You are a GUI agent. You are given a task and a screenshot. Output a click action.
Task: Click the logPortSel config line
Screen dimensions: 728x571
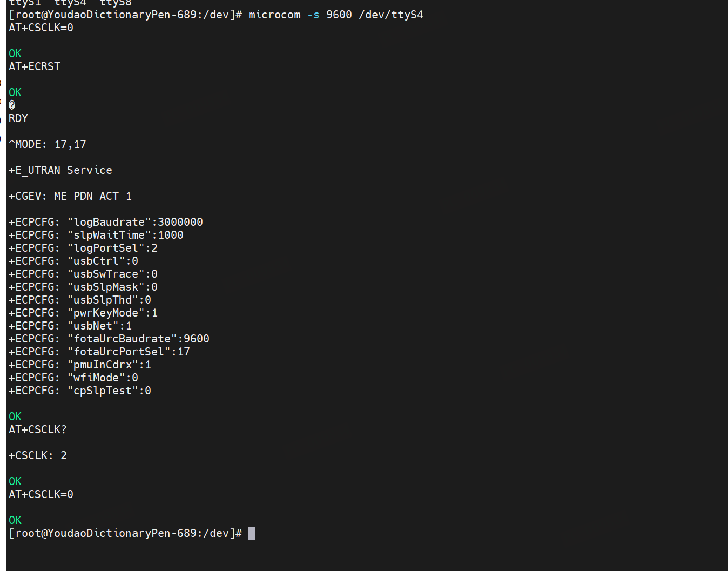pos(83,248)
